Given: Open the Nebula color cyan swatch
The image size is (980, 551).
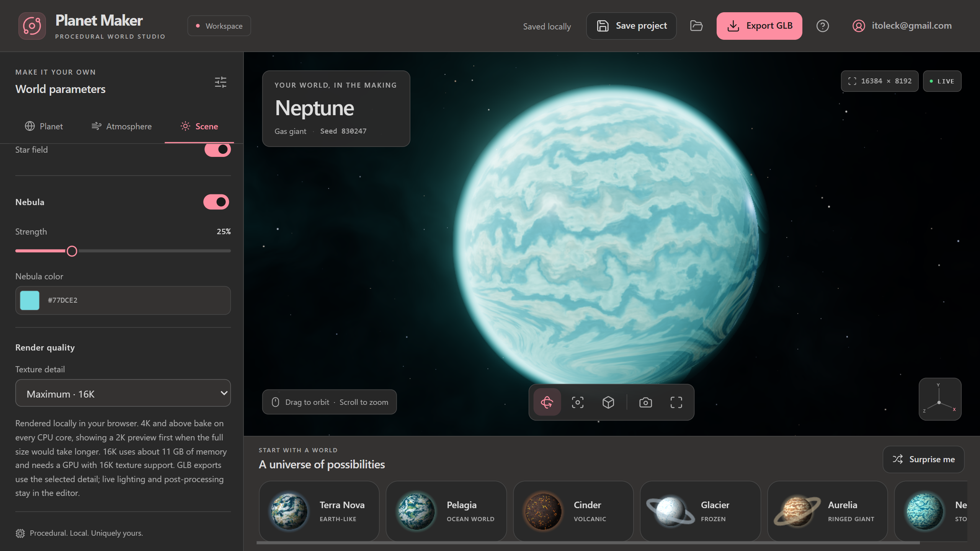Looking at the screenshot, I should click(x=30, y=300).
